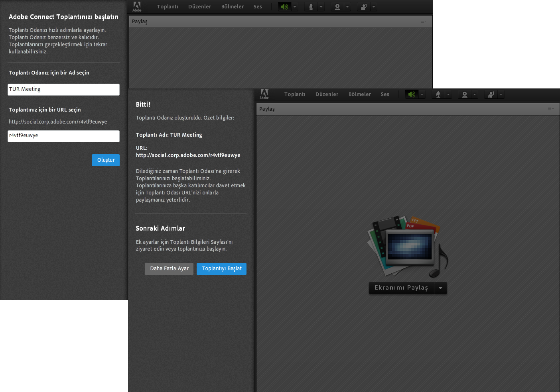Image resolution: width=560 pixels, height=392 pixels.
Task: Click the 'Toplantı Adı: TUR Meeting' summary line
Action: 169,135
